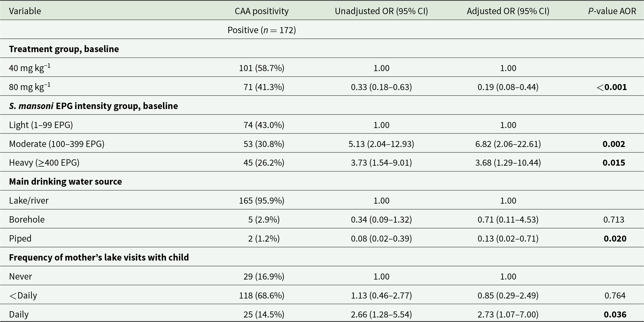This screenshot has width=644, height=322.
Task: Select the CAA positivity column header
Action: 262,11
